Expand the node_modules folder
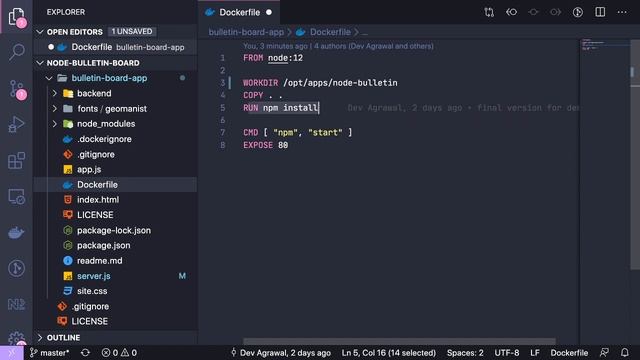 coord(55,124)
